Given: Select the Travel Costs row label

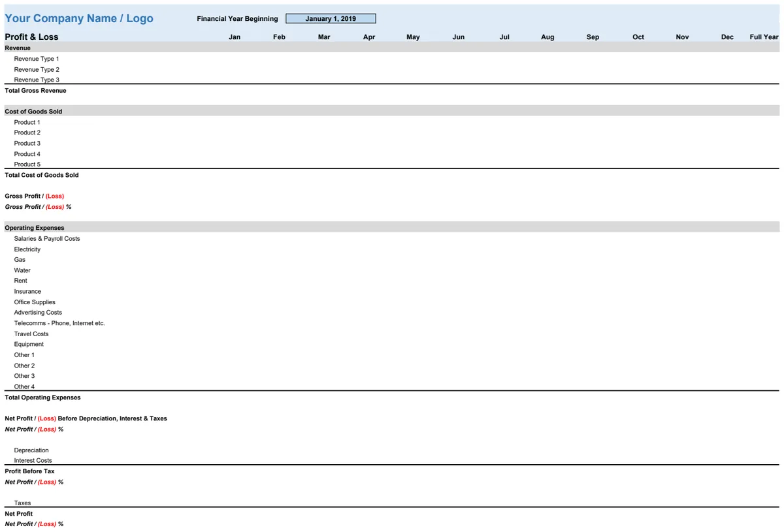Looking at the screenshot, I should click(31, 334).
